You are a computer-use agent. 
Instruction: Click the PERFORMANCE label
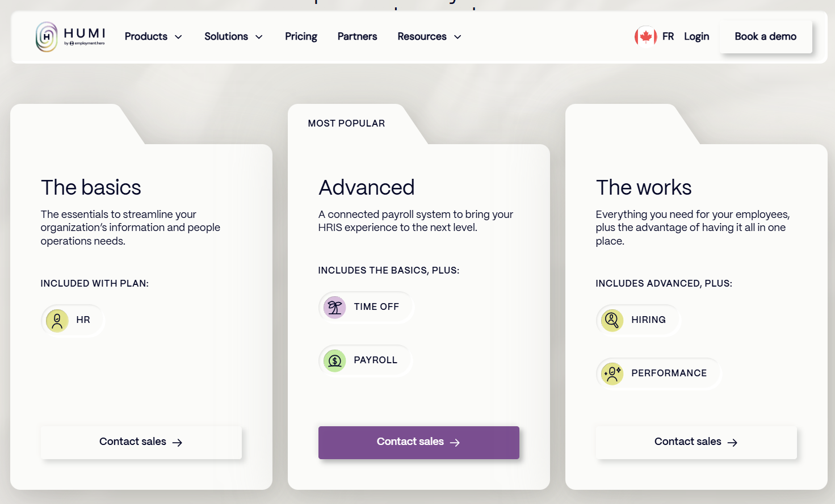pyautogui.click(x=669, y=373)
